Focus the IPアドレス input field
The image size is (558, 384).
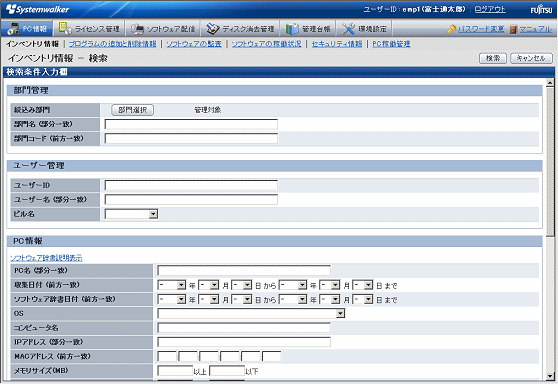pyautogui.click(x=244, y=342)
